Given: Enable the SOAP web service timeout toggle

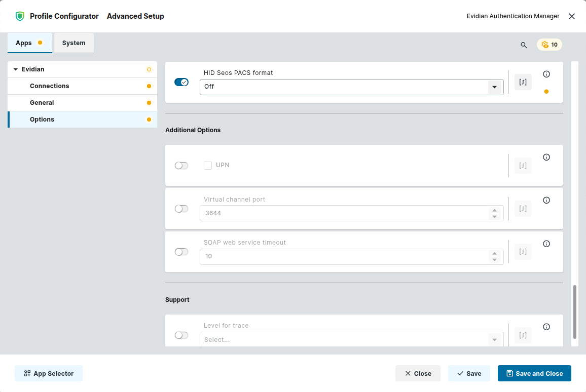Looking at the screenshot, I should coord(181,252).
